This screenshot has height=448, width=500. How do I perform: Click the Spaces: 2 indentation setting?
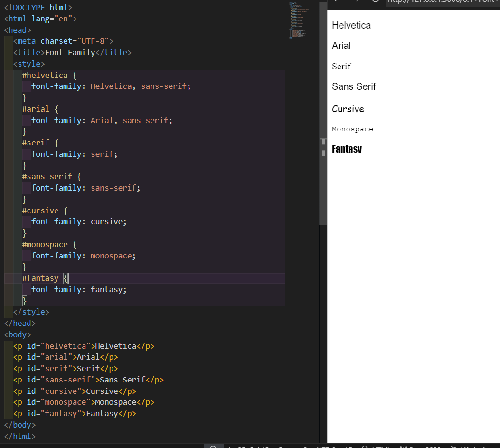pyautogui.click(x=298, y=447)
